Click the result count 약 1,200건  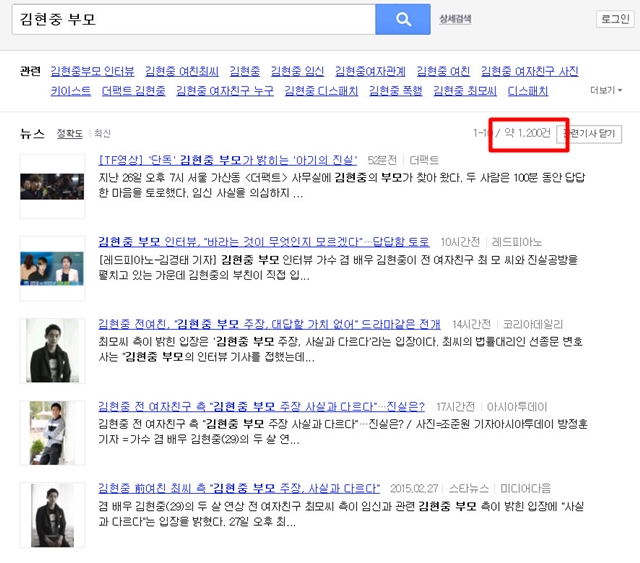pyautogui.click(x=527, y=133)
